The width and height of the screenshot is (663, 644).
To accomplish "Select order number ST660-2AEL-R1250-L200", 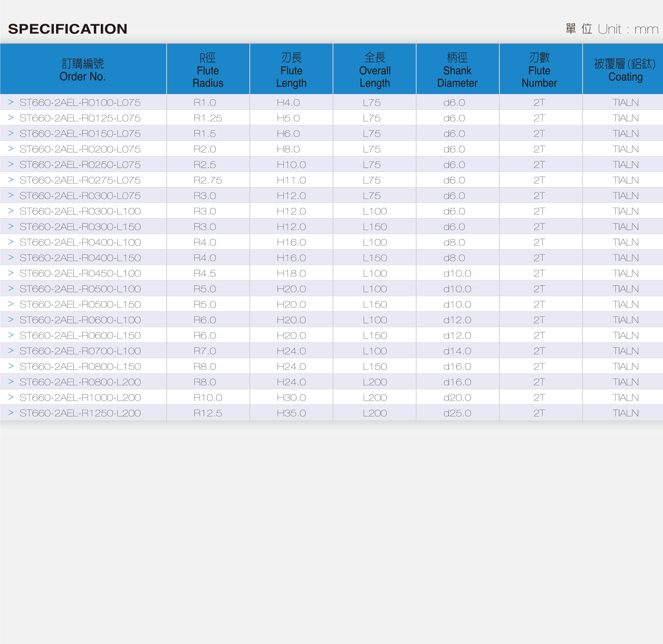I will point(80,413).
